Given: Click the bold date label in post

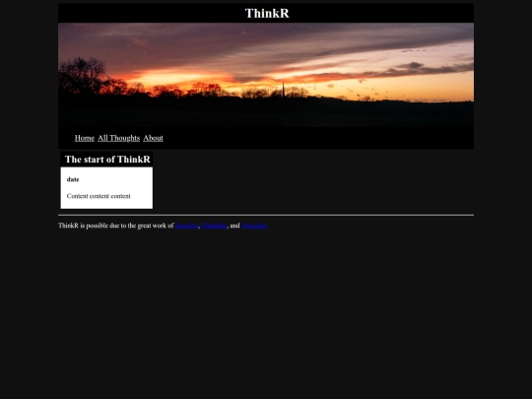Looking at the screenshot, I should (x=73, y=179).
